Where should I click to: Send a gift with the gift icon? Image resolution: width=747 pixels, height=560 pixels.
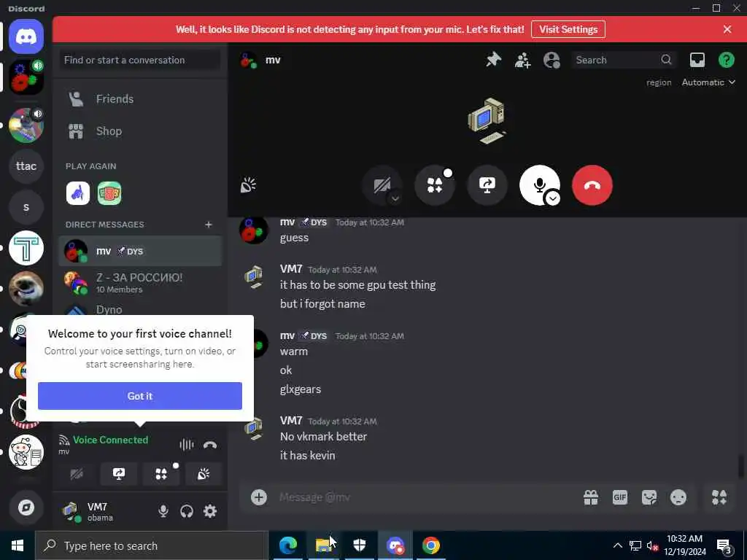coord(591,497)
